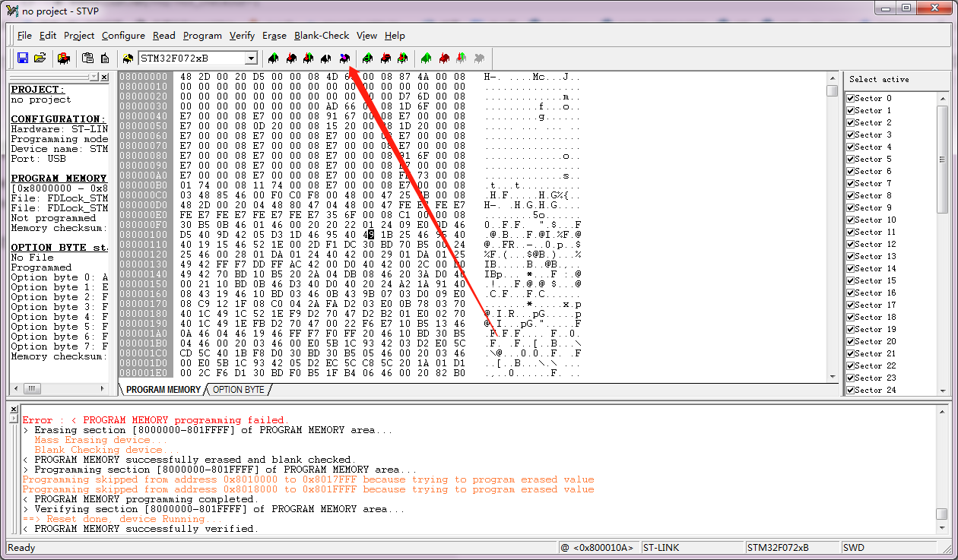The width and height of the screenshot is (958, 560).
Task: Open the File menu
Action: click(24, 36)
